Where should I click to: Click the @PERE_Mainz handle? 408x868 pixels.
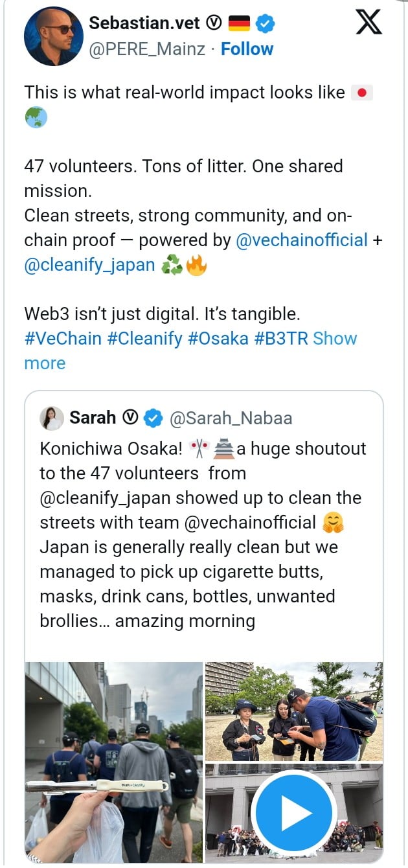[148, 49]
